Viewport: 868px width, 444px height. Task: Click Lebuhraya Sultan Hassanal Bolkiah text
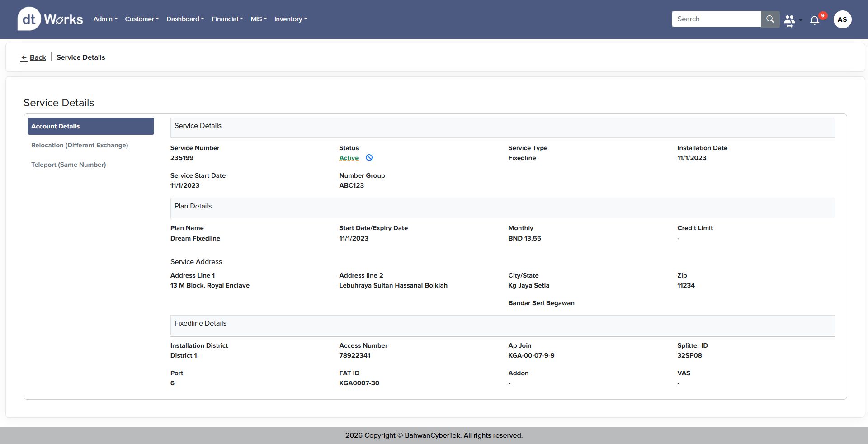coord(393,285)
